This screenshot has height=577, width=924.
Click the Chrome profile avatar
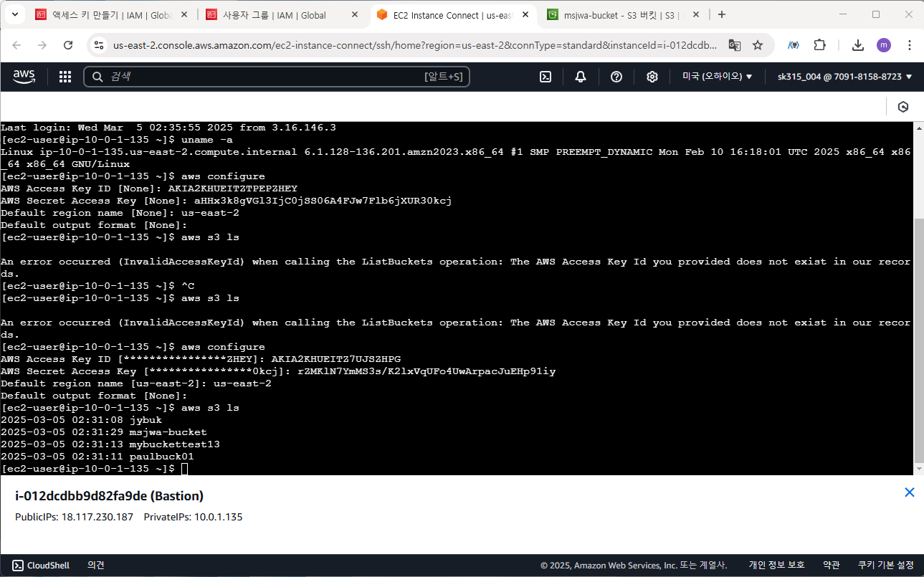(x=884, y=45)
